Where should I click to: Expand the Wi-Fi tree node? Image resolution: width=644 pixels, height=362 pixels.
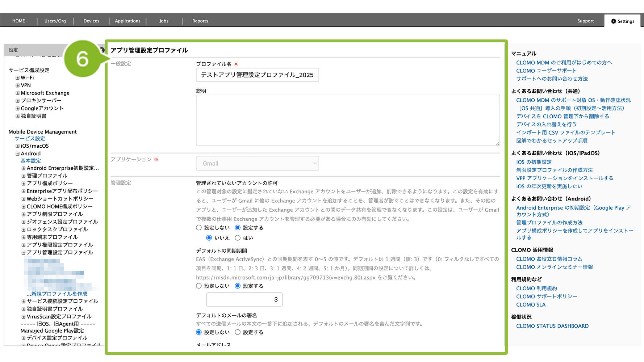point(17,78)
